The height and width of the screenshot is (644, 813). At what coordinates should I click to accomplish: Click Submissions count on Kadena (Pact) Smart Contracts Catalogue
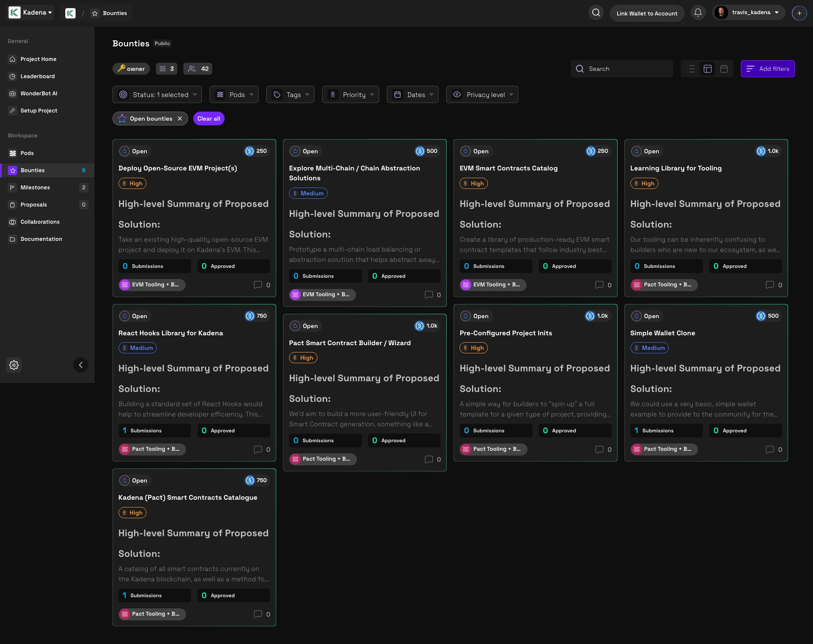155,595
